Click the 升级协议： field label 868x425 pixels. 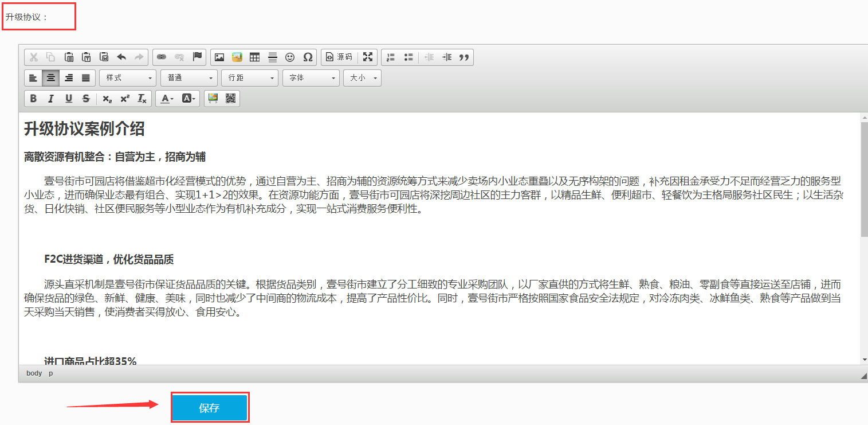point(27,17)
